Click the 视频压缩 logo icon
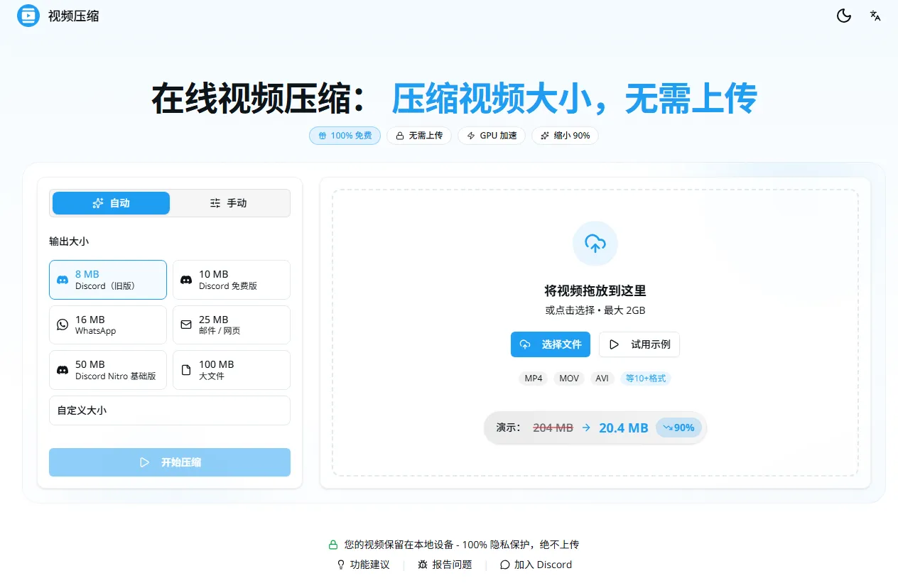 point(26,15)
